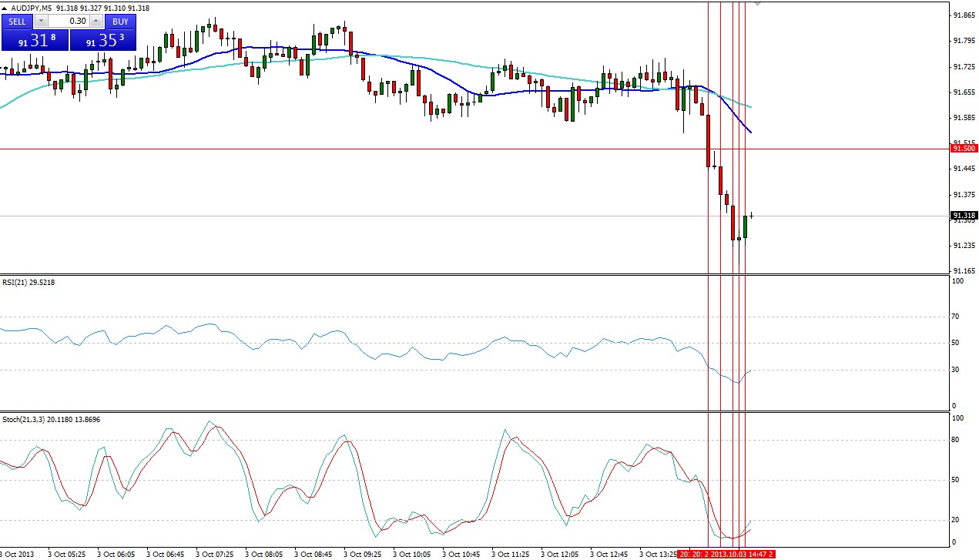
Task: Increase trade volume with the up arrow
Action: tap(96, 22)
